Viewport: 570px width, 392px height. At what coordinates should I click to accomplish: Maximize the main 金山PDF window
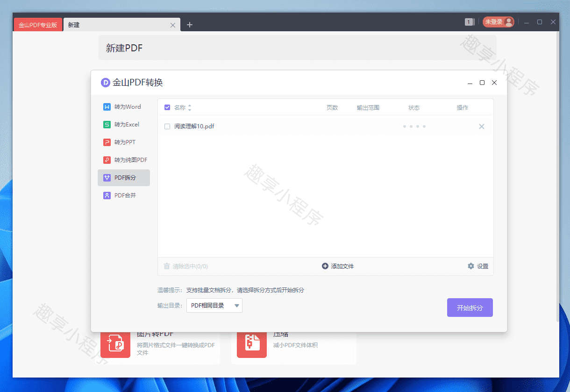[540, 22]
